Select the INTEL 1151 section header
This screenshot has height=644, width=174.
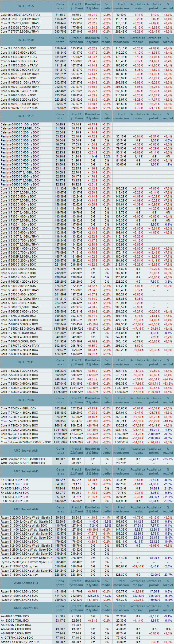(x=26, y=116)
